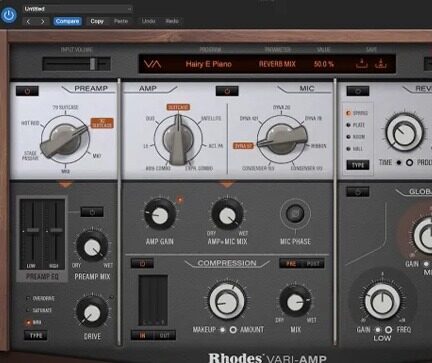This screenshot has width=432, height=363.
Task: Adjust the Preamp EQ HIGH fader
Action: point(56,230)
